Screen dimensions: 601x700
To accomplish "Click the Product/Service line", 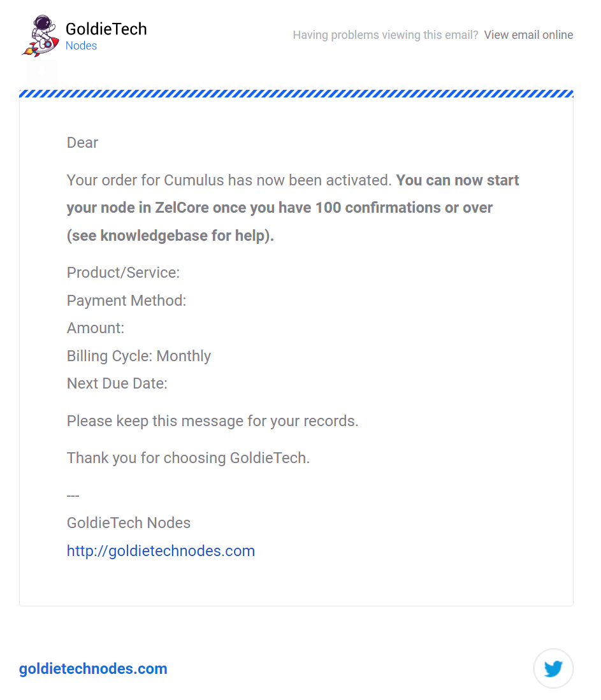I will (124, 273).
